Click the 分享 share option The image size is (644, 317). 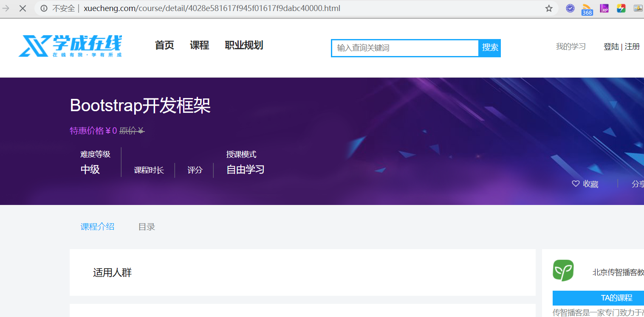coord(638,183)
